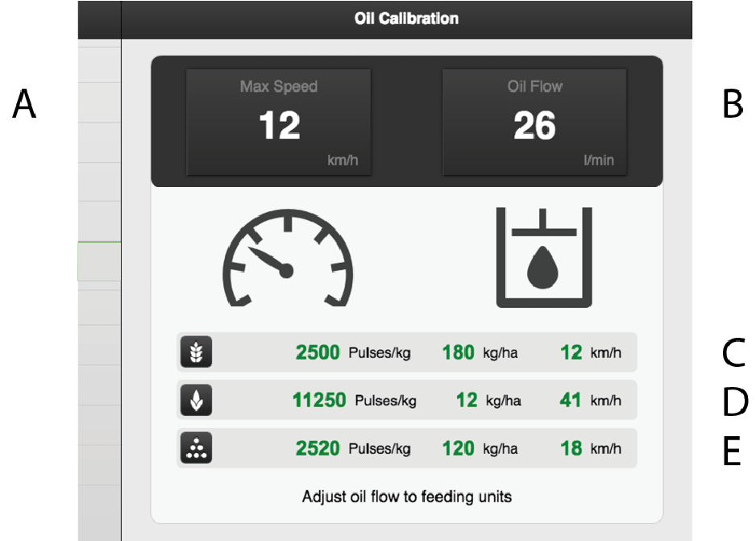
Task: Click the 12 km/h value in first row
Action: [x=571, y=352]
